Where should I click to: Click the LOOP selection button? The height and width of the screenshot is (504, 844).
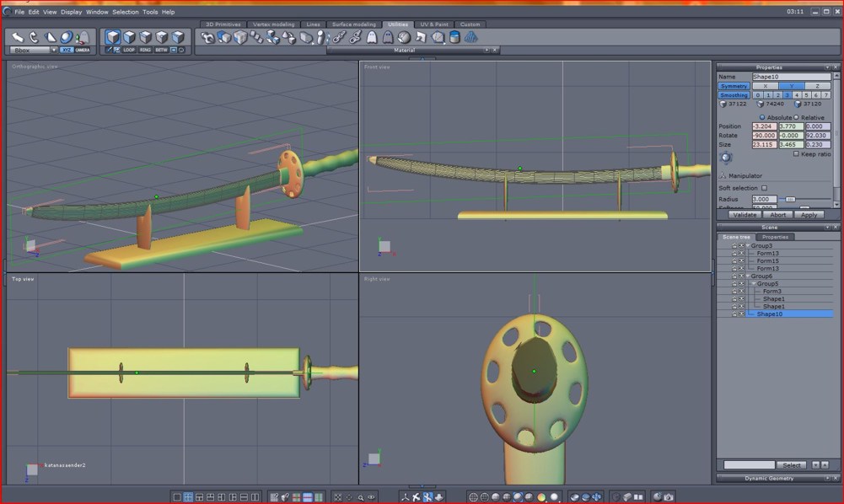(129, 50)
